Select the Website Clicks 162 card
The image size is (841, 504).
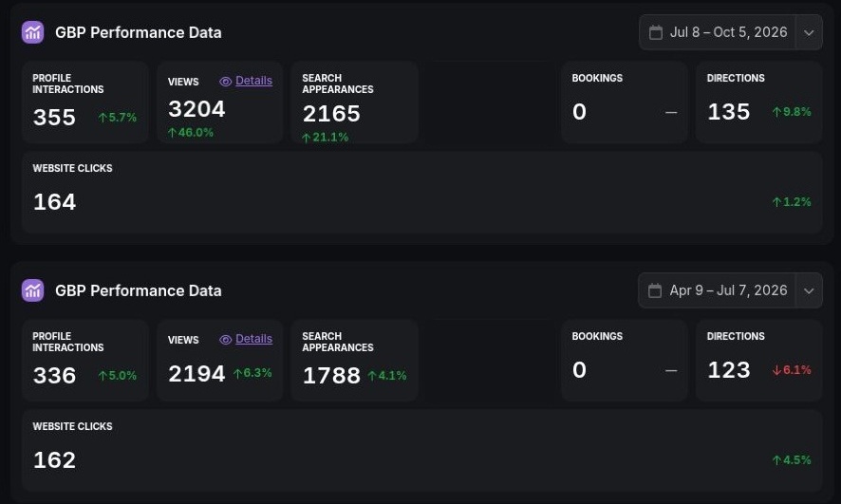[x=422, y=451]
